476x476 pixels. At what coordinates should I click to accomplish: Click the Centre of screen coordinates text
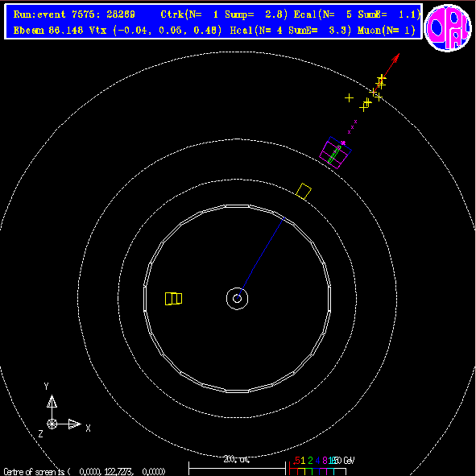tap(85, 472)
